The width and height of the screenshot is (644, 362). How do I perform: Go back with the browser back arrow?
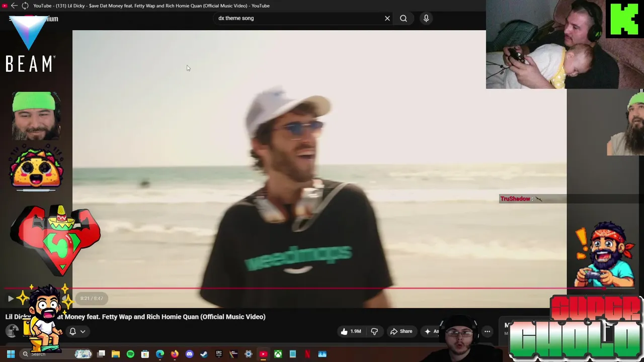coord(14,6)
